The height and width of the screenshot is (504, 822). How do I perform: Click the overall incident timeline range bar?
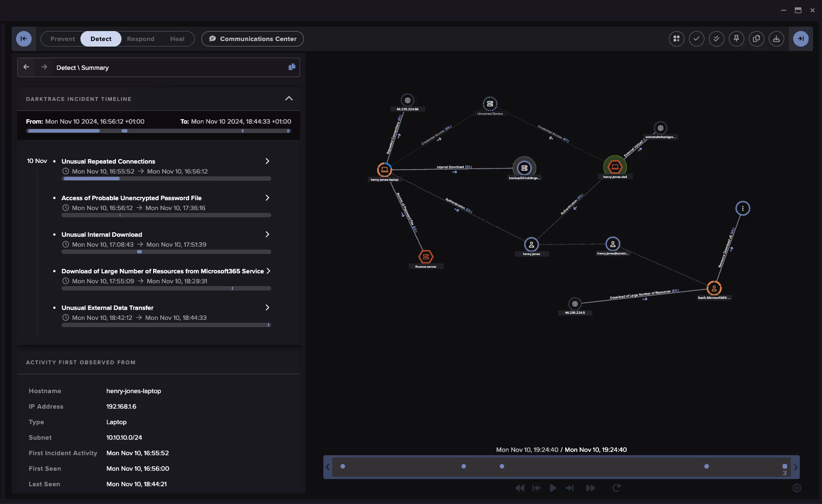coord(159,131)
